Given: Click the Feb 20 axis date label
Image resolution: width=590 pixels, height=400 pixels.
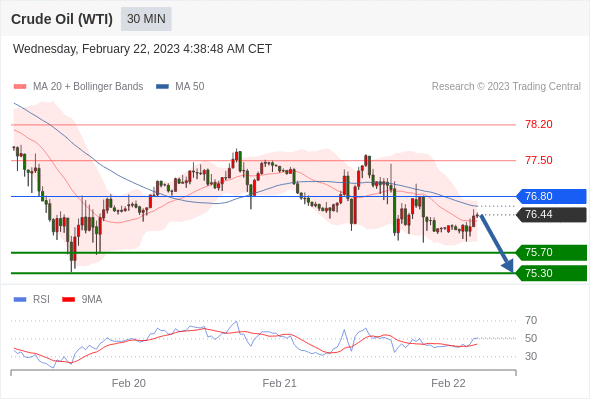Looking at the screenshot, I should tap(129, 383).
